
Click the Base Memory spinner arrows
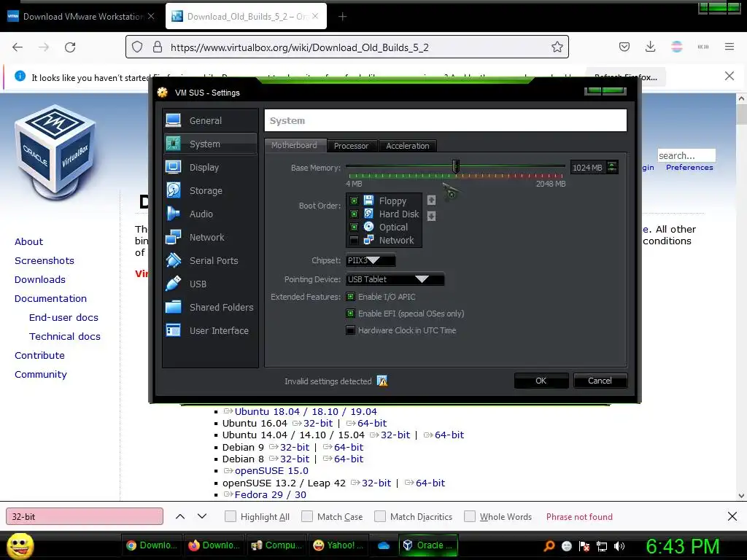612,167
